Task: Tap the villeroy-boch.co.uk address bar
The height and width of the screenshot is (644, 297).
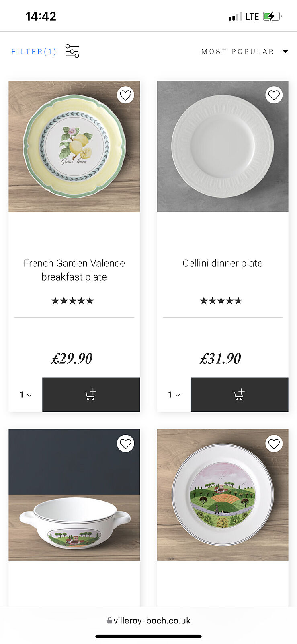Action: click(x=149, y=621)
